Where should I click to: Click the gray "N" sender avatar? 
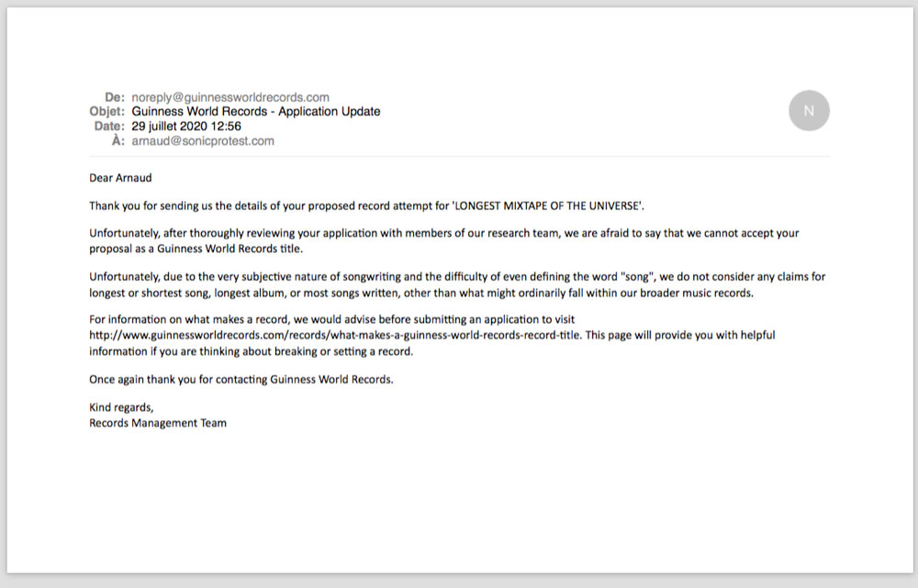[809, 111]
